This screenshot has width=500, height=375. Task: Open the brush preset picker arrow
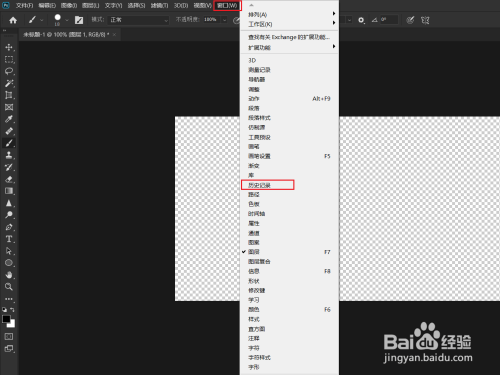[x=67, y=20]
